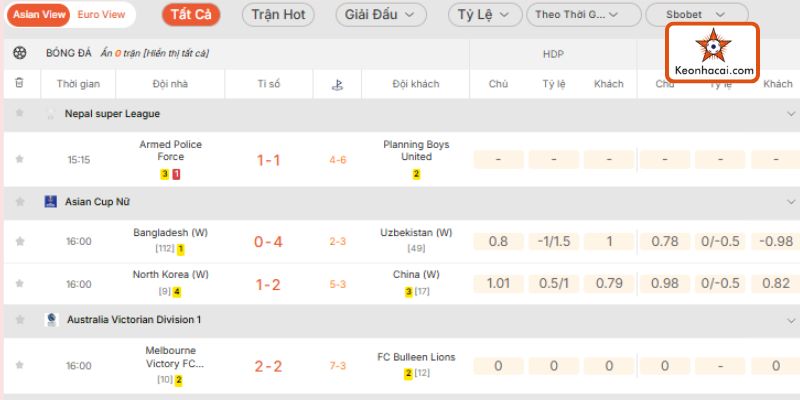
Task: Open the Tỷ Lệ dropdown
Action: [483, 15]
